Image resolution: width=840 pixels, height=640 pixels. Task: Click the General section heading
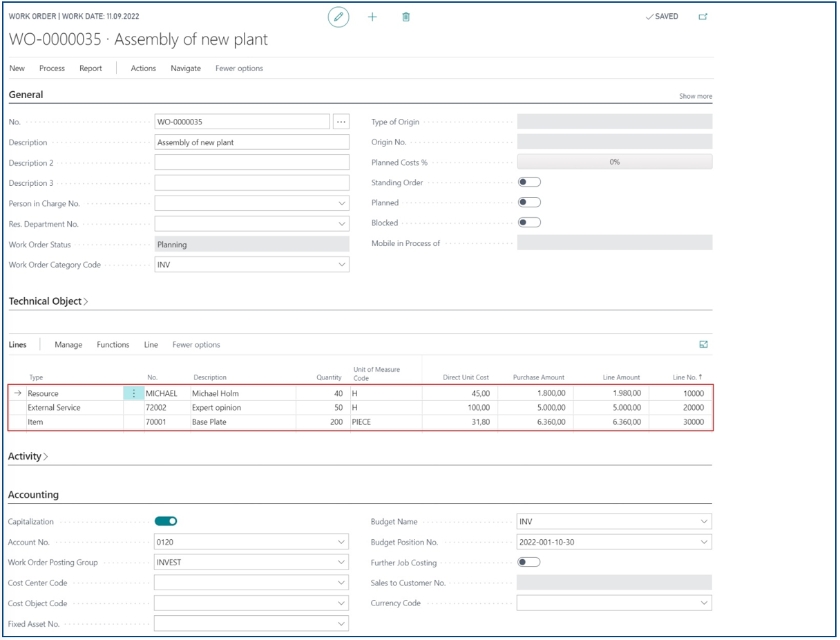(x=26, y=95)
